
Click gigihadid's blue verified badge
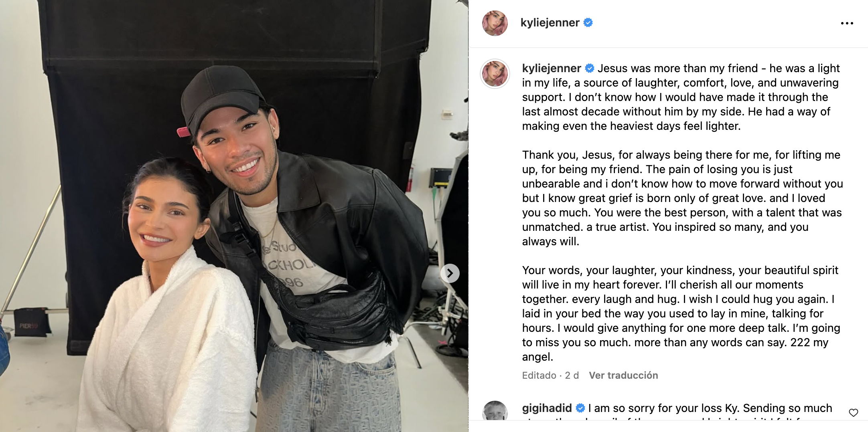point(580,408)
